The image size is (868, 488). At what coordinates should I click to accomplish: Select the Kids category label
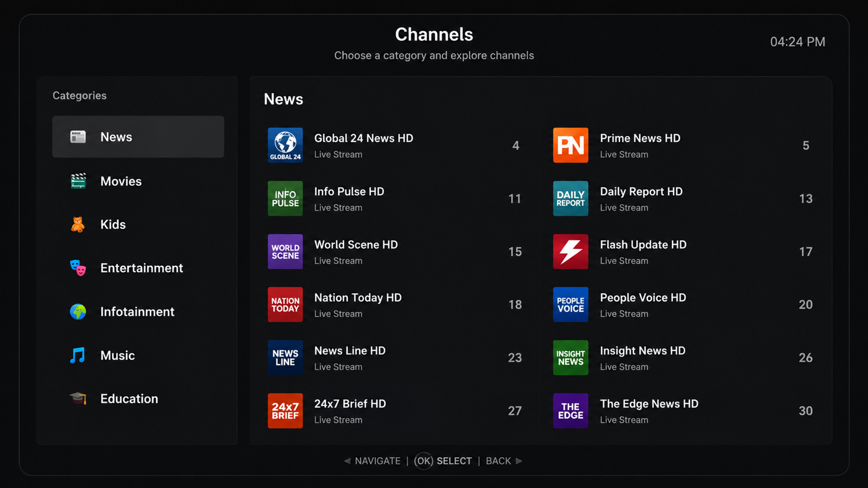pyautogui.click(x=113, y=225)
